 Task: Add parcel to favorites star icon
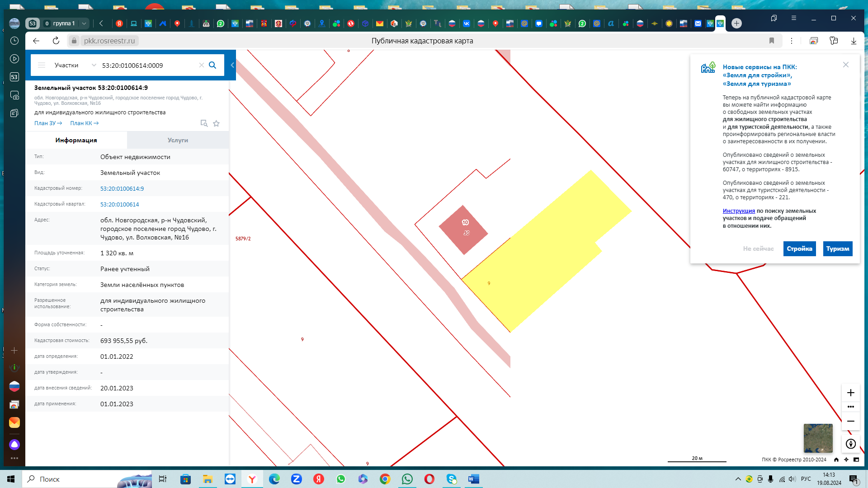tap(216, 123)
